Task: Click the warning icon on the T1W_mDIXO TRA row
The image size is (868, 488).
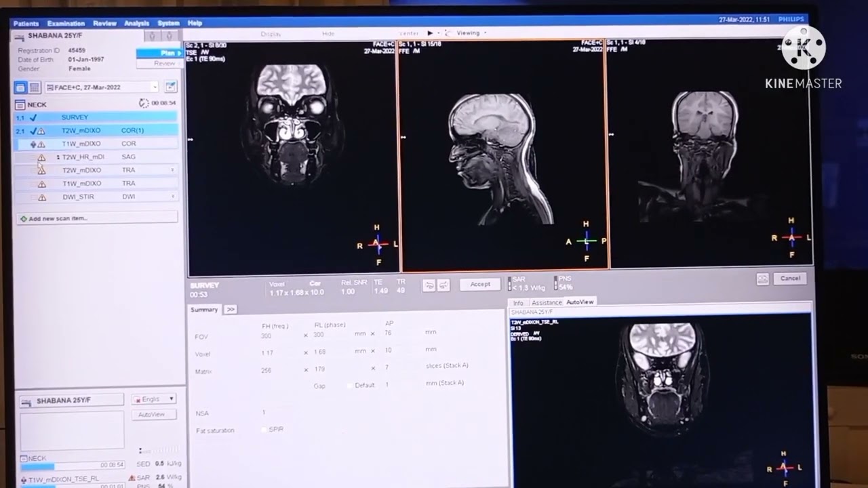Action: click(x=42, y=184)
